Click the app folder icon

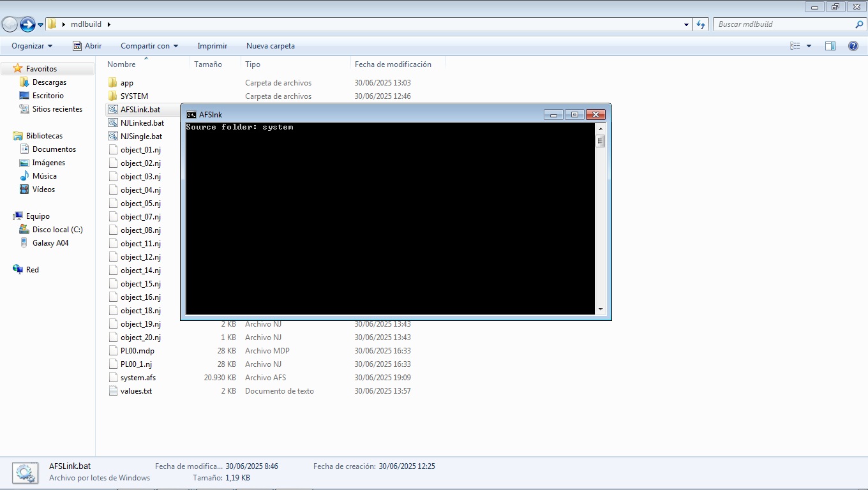coord(113,83)
